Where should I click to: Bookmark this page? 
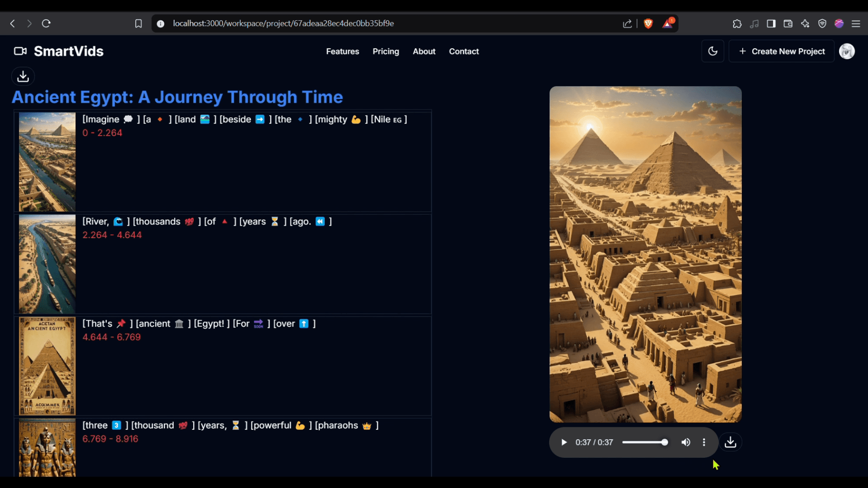(x=138, y=24)
